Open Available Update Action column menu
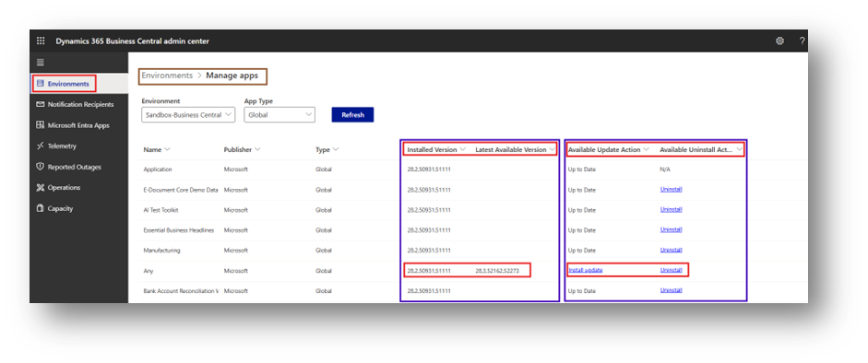Image resolution: width=868 pixels, height=363 pixels. (x=646, y=149)
